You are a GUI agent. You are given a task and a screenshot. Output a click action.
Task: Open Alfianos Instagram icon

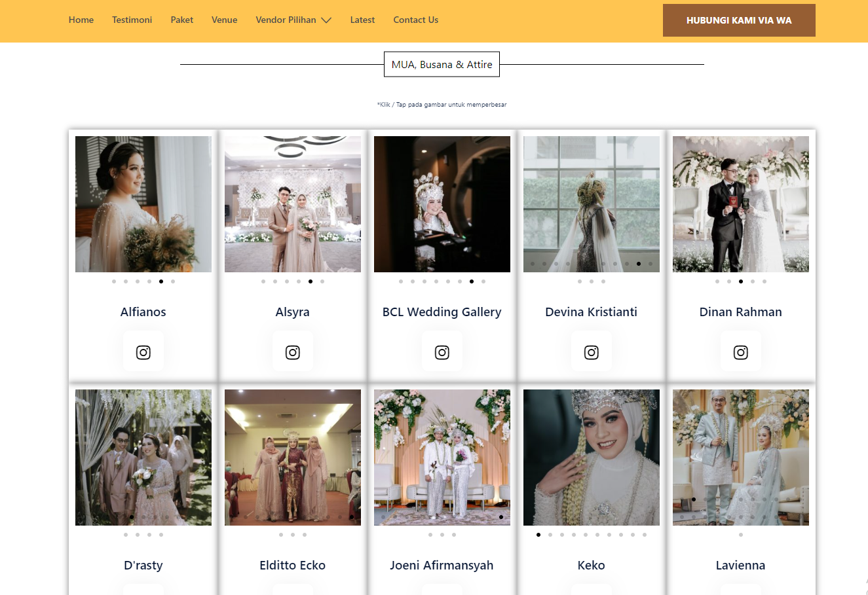[x=143, y=352]
